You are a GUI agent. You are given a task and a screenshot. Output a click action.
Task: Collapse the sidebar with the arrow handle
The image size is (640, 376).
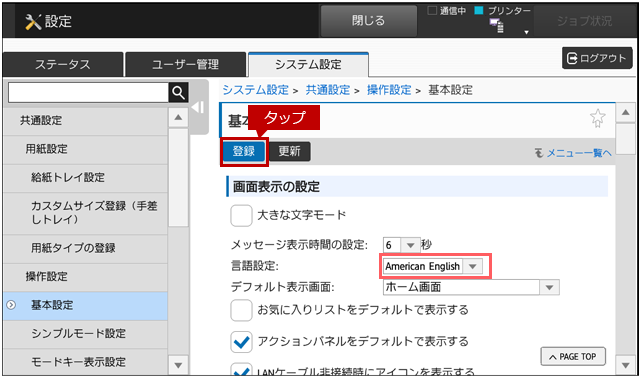(198, 108)
